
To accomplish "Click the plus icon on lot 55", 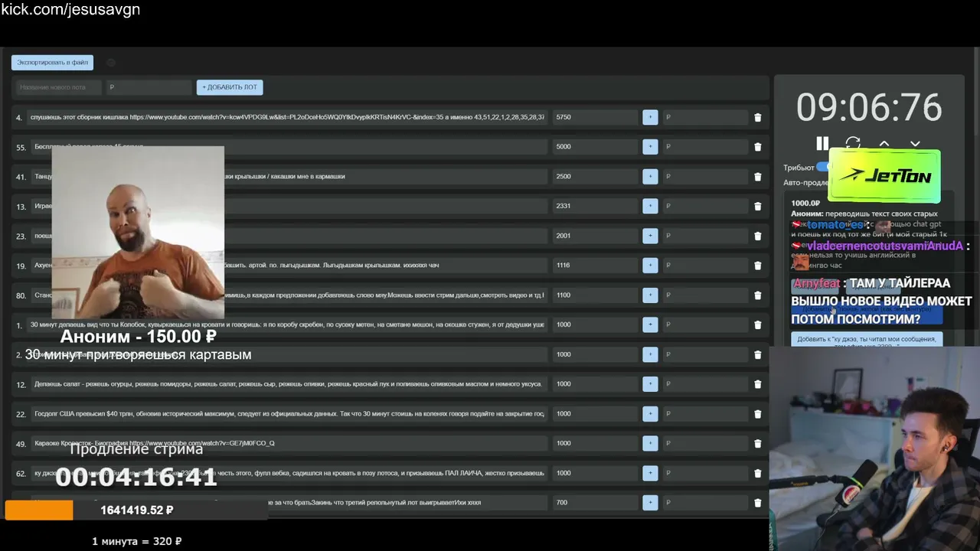I will (x=650, y=147).
